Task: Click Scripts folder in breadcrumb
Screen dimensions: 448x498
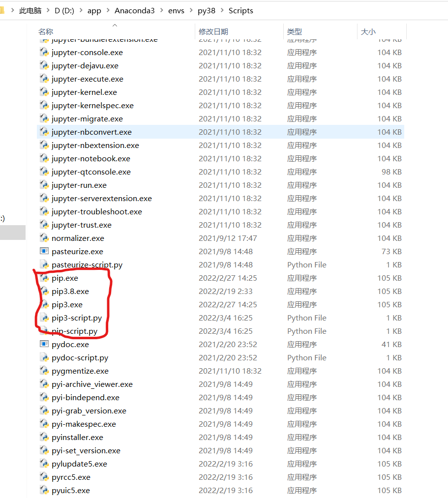Action: tap(241, 11)
